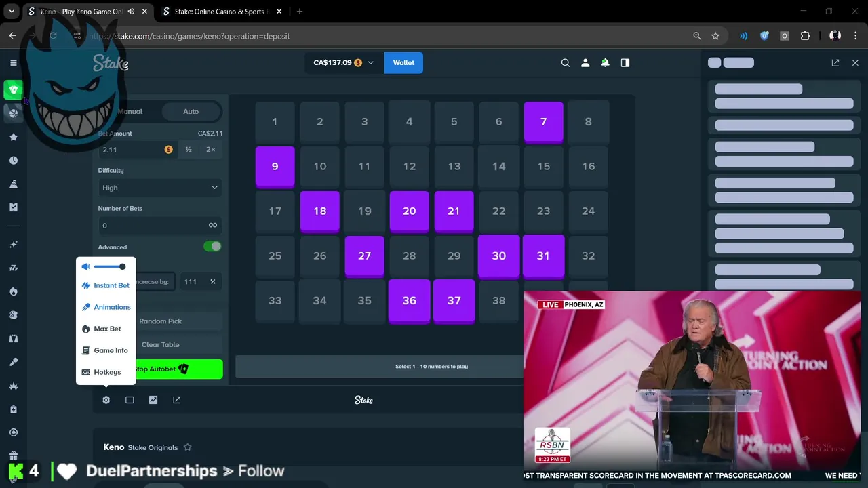
Task: Open the browser zoom magnifier icon
Action: pyautogui.click(x=697, y=36)
